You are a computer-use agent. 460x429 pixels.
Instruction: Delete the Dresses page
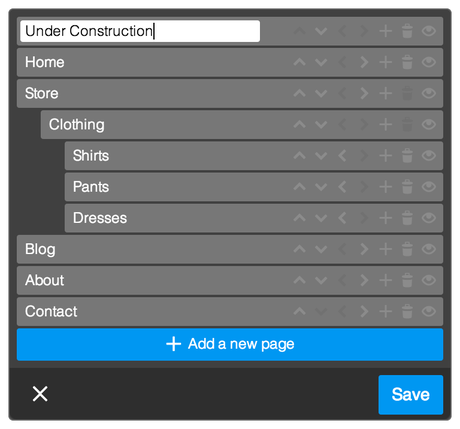tap(407, 218)
